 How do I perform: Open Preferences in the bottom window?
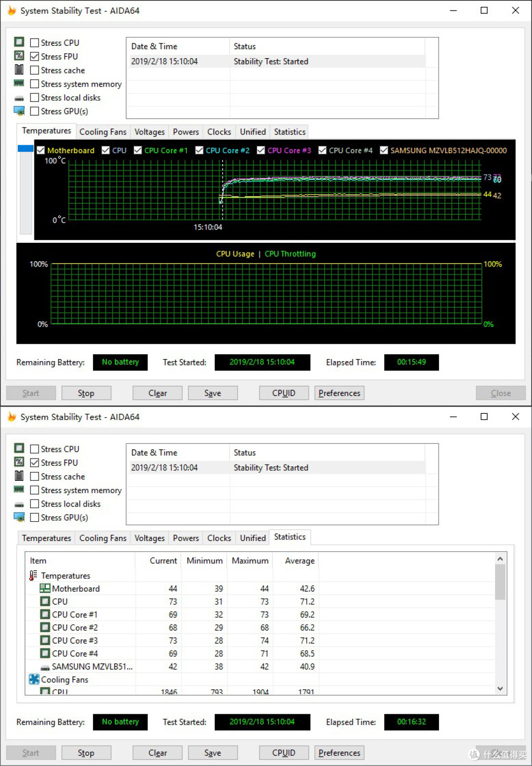click(x=339, y=753)
